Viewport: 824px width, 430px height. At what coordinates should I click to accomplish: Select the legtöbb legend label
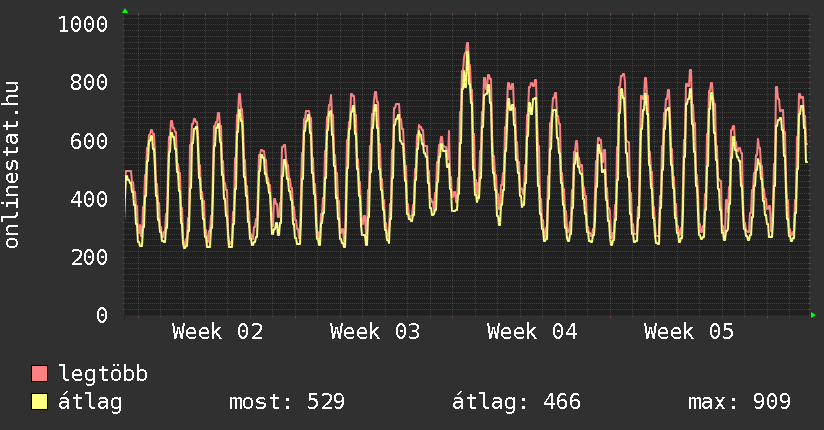[x=104, y=374]
